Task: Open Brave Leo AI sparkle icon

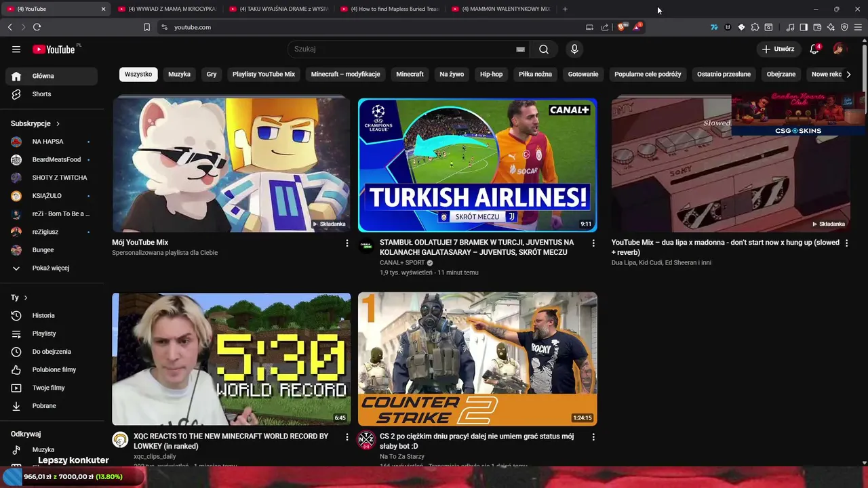Action: [x=831, y=27]
